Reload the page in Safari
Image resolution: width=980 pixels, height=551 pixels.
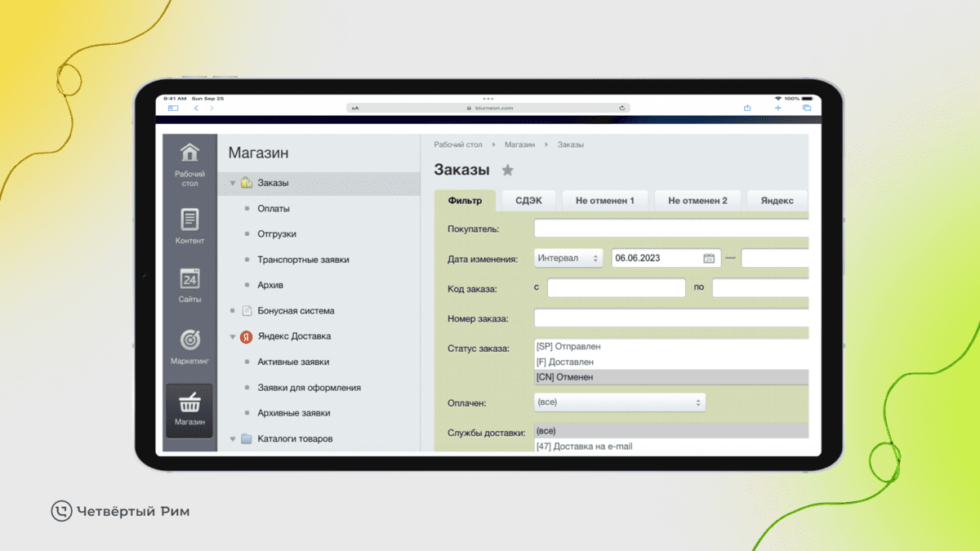[622, 108]
